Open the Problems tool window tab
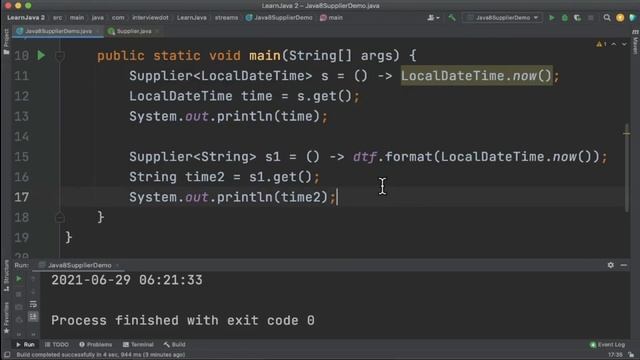The width and height of the screenshot is (640, 360). (96, 344)
